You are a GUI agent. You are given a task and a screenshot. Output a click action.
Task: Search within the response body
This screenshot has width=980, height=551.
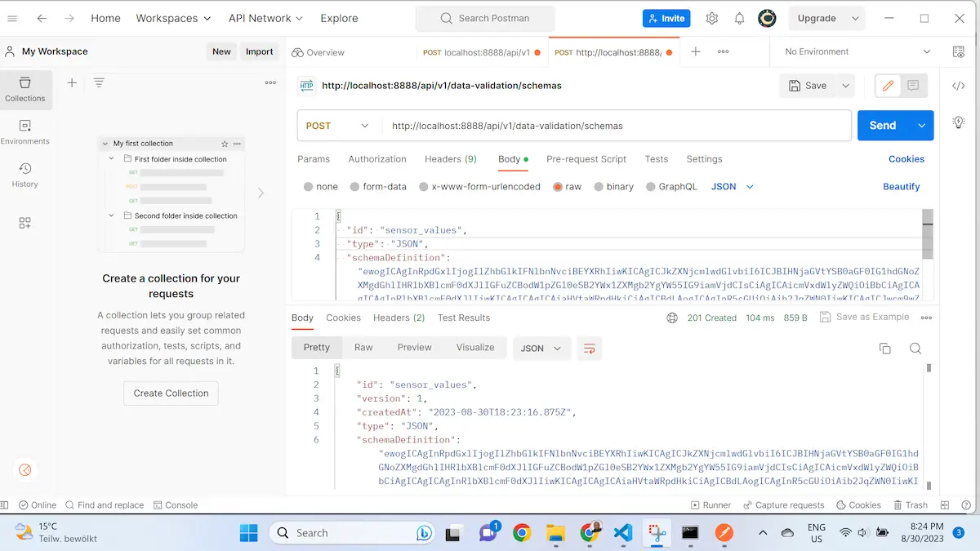(915, 349)
